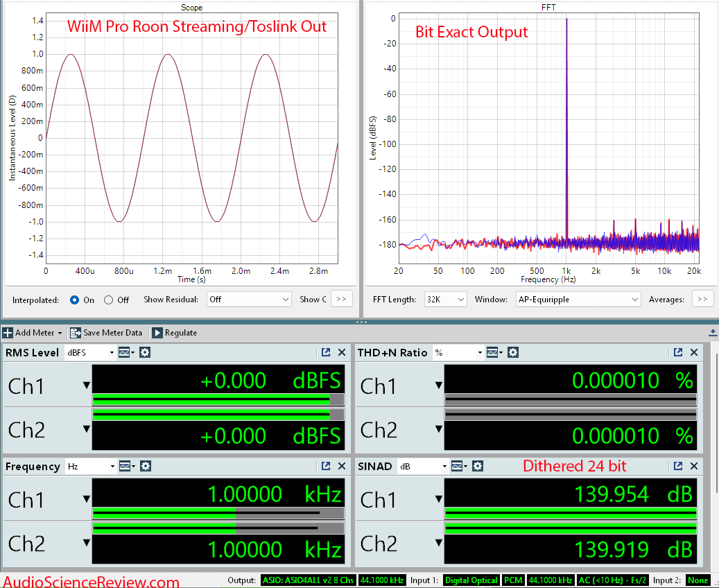
Task: Click AC (<10 Hz) - Fs/2 filter status
Action: click(612, 580)
